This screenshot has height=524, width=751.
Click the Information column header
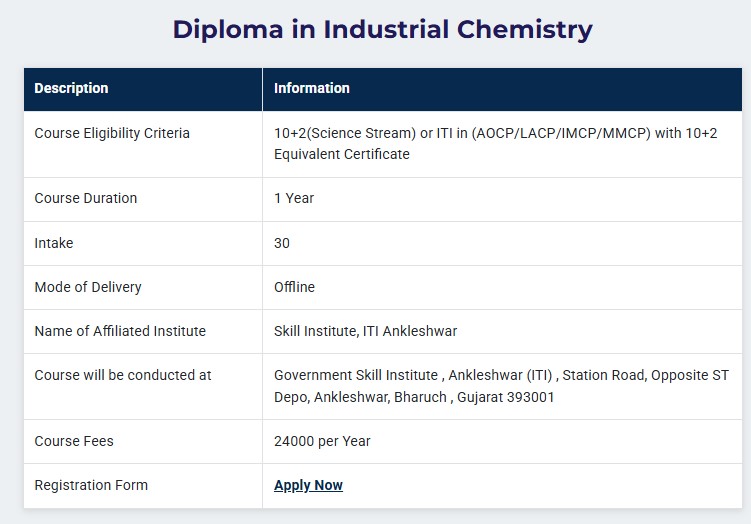312,88
